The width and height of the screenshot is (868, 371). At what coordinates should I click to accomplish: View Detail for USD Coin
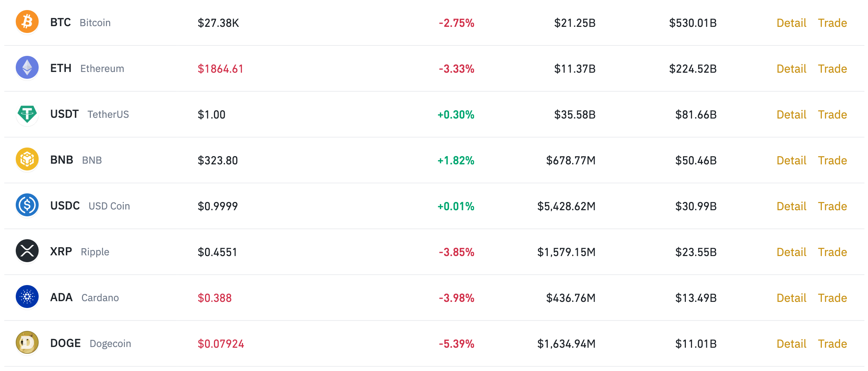click(791, 206)
